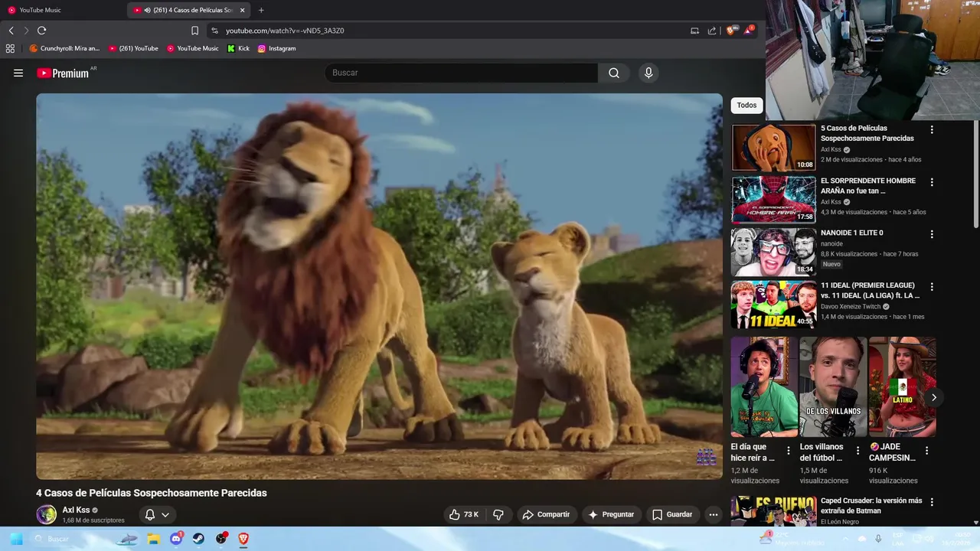The height and width of the screenshot is (551, 980).
Task: Click the search magnifier button
Action: point(614,73)
